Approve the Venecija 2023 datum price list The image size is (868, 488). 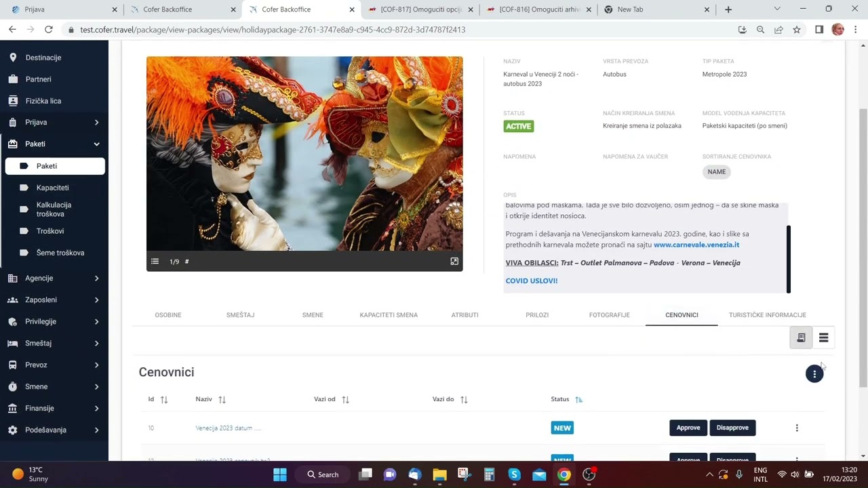(x=688, y=428)
